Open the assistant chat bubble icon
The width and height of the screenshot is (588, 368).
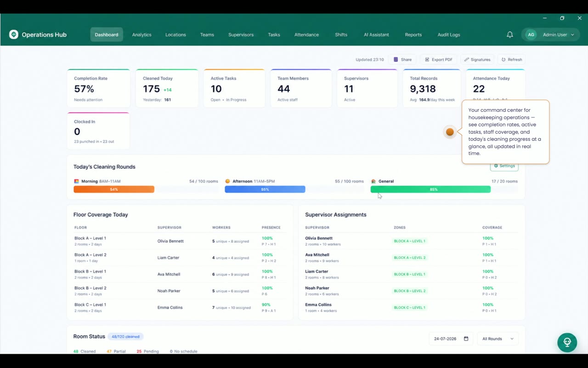pos(567,343)
